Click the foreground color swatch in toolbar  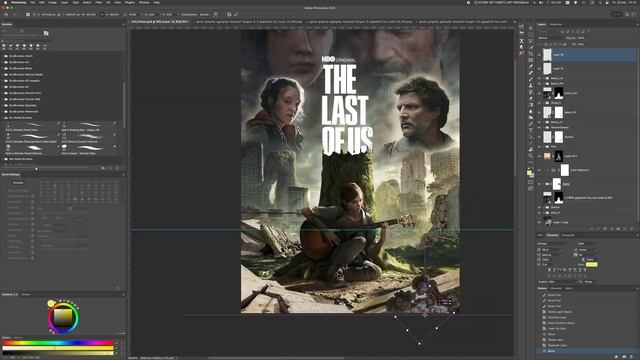coord(529,172)
